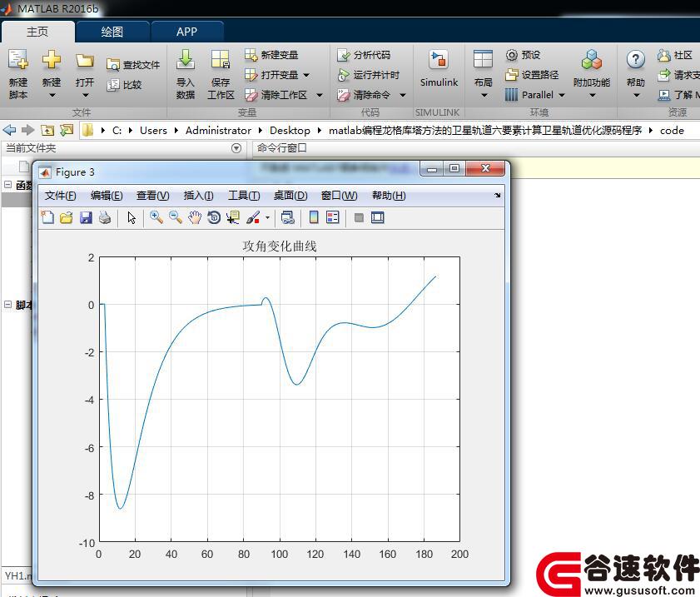Viewport: 700px width, 597px height.
Task: Open the 文件(F) menu in Figure 3
Action: tap(60, 195)
